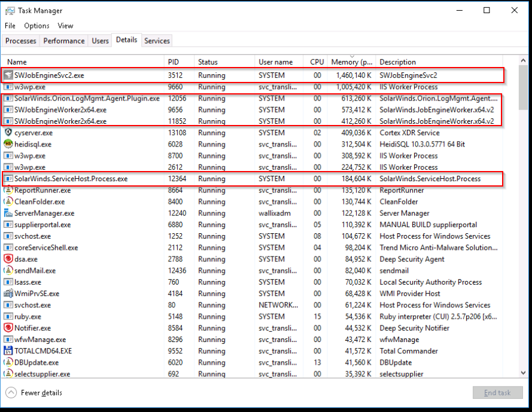Screen dimensions: 532x412
Task: Click the WMI Provider Host description
Action: pyautogui.click(x=410, y=294)
